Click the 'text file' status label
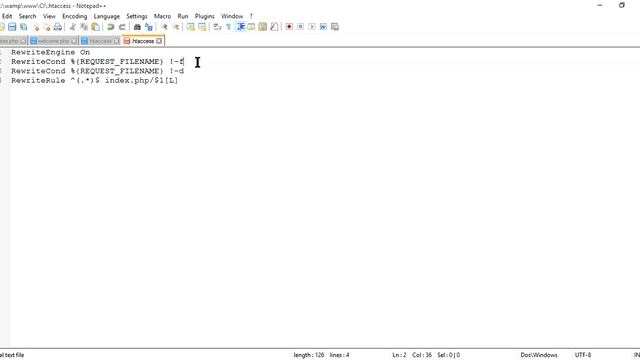This screenshot has width=640, height=360. coord(12,355)
